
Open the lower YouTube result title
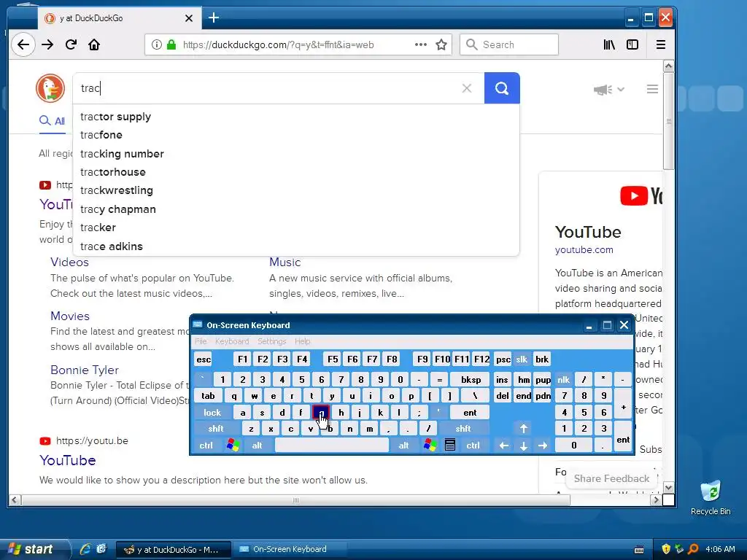click(68, 461)
